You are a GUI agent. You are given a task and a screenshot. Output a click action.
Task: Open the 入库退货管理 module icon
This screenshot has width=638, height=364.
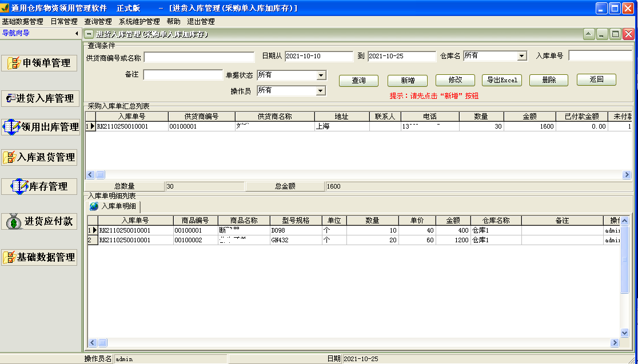(x=39, y=156)
